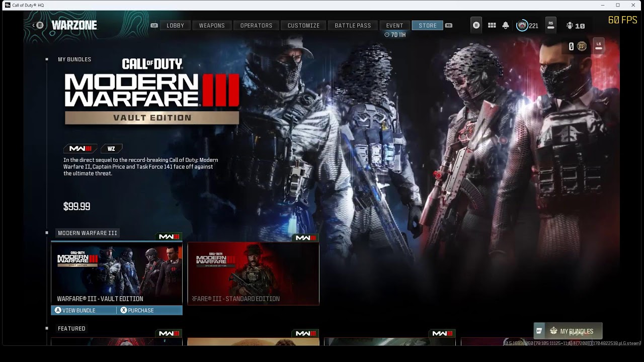644x362 pixels.
Task: Click the Featured section heading
Action: [x=71, y=328]
